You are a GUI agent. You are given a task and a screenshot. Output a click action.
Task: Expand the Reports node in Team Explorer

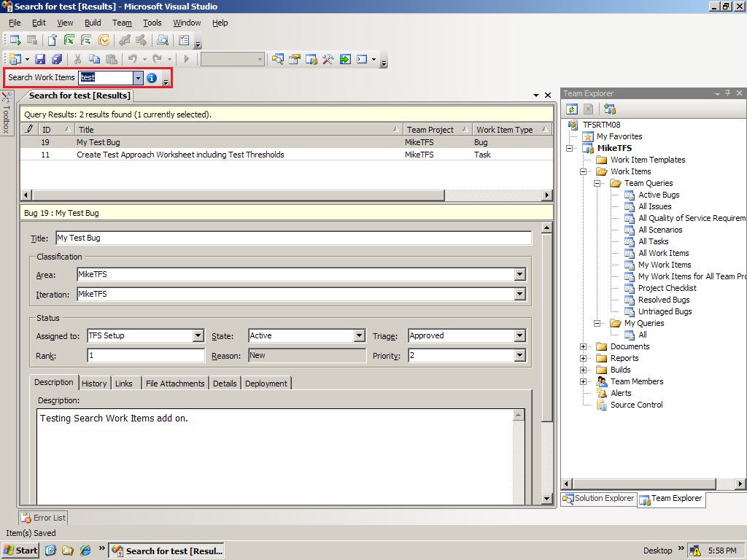coord(583,358)
